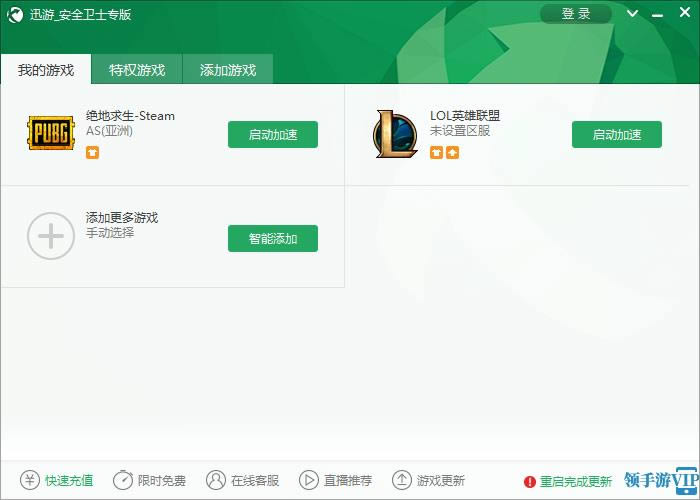Click the 手动选择 manual select text

(x=110, y=233)
